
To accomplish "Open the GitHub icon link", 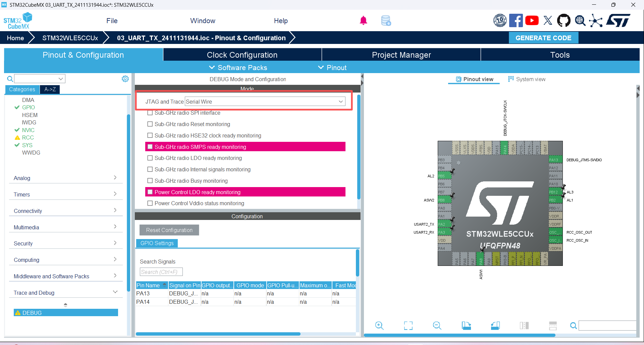I will click(x=563, y=20).
